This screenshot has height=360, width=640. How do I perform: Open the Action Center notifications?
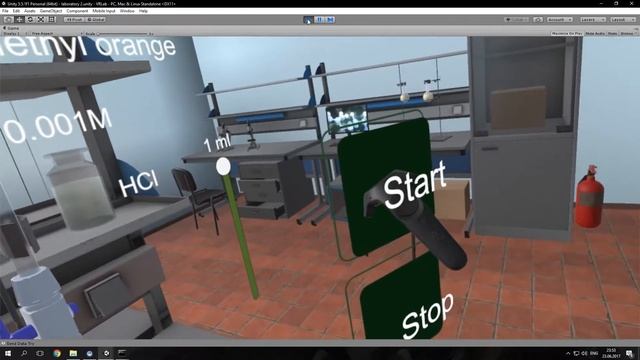click(629, 353)
